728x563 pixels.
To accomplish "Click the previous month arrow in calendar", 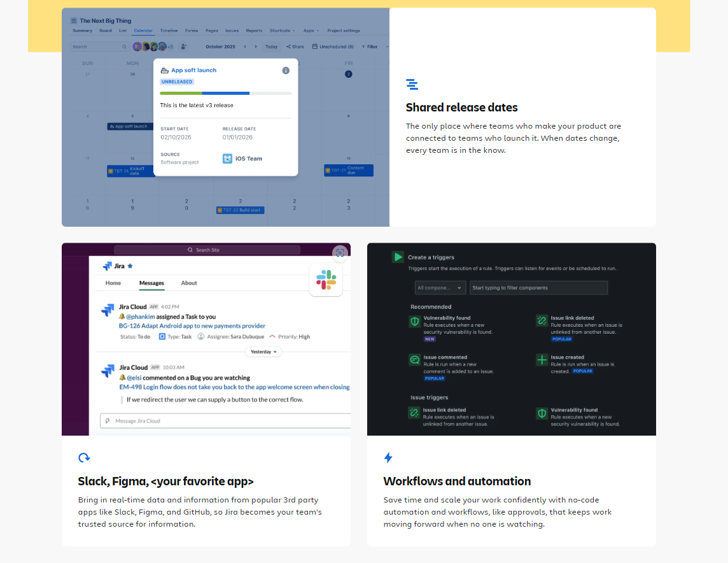I will click(245, 46).
